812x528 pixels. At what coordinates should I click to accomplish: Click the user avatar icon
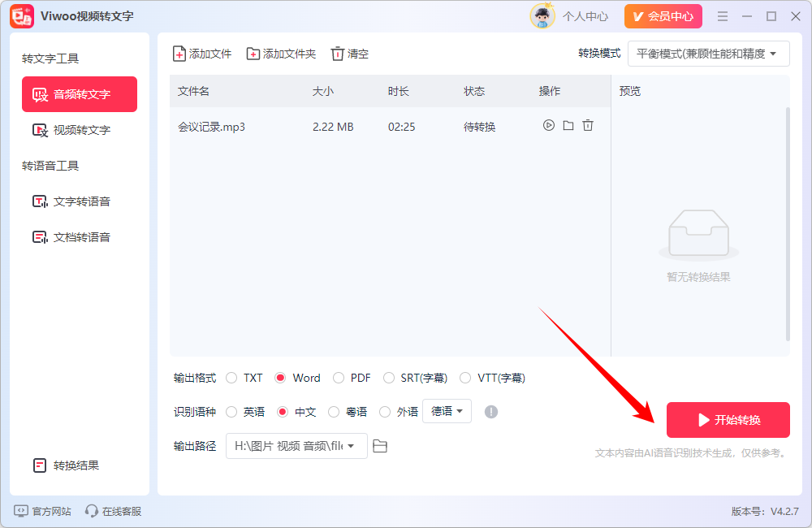coord(542,16)
